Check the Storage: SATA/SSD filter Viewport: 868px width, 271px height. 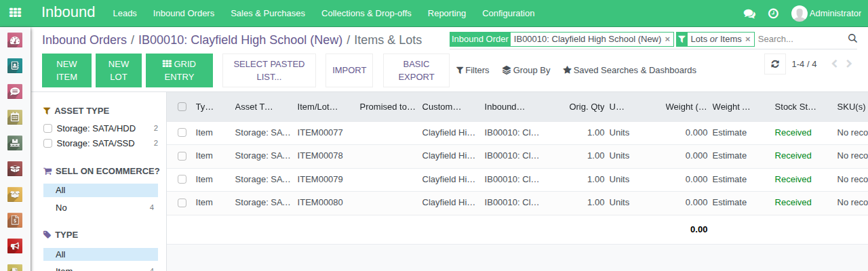(47, 143)
